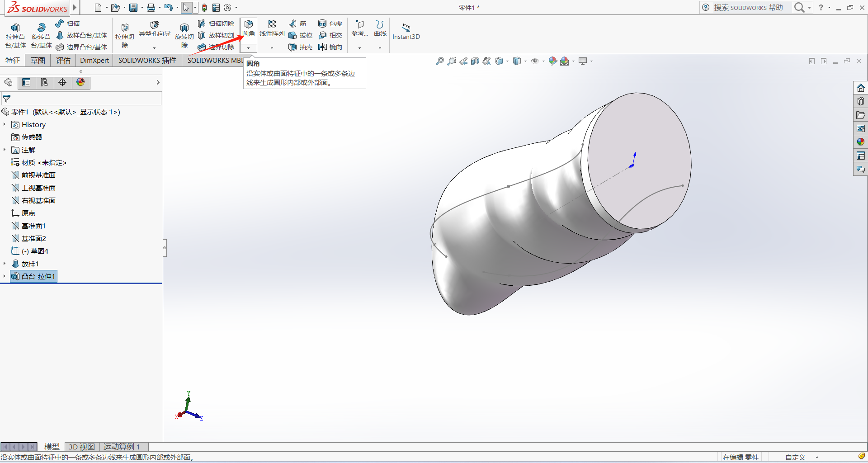The height and width of the screenshot is (463, 868).
Task: Expand the History tree node
Action: click(x=5, y=124)
